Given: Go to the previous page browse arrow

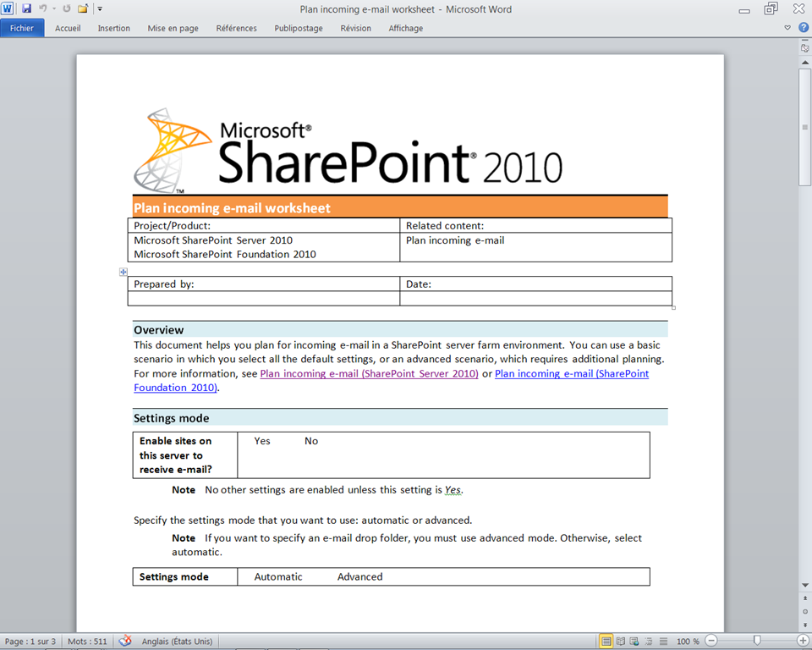Looking at the screenshot, I should click(x=804, y=598).
